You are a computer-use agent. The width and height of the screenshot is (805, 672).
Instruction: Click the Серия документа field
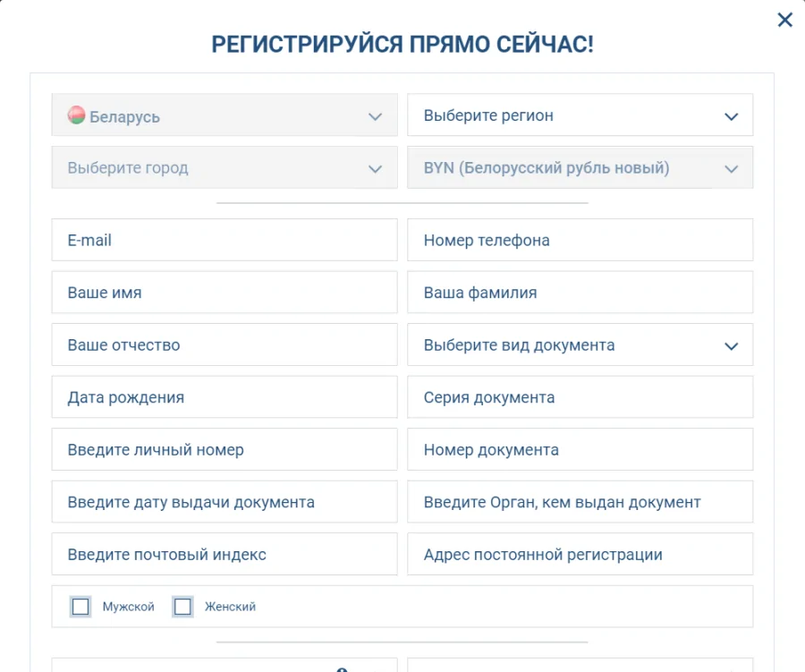(x=580, y=396)
